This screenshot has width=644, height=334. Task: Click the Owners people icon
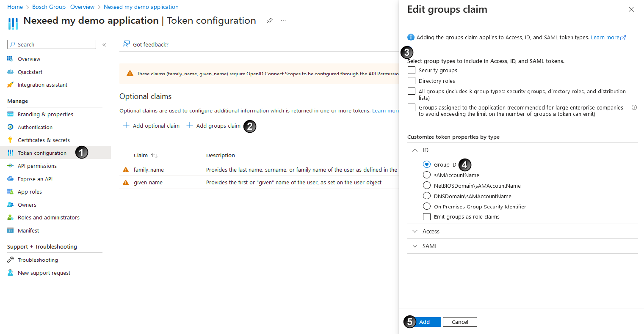10,205
